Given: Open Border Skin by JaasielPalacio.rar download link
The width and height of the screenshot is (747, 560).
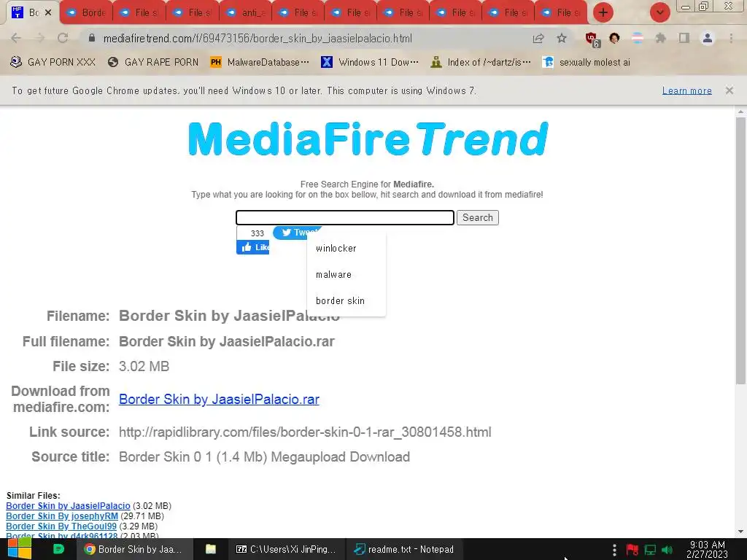Looking at the screenshot, I should [x=219, y=399].
